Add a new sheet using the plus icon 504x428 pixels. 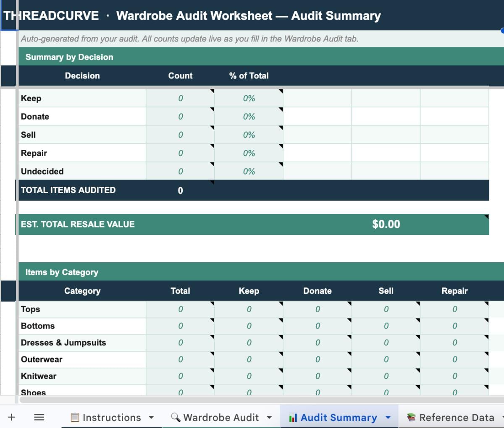[x=11, y=417]
